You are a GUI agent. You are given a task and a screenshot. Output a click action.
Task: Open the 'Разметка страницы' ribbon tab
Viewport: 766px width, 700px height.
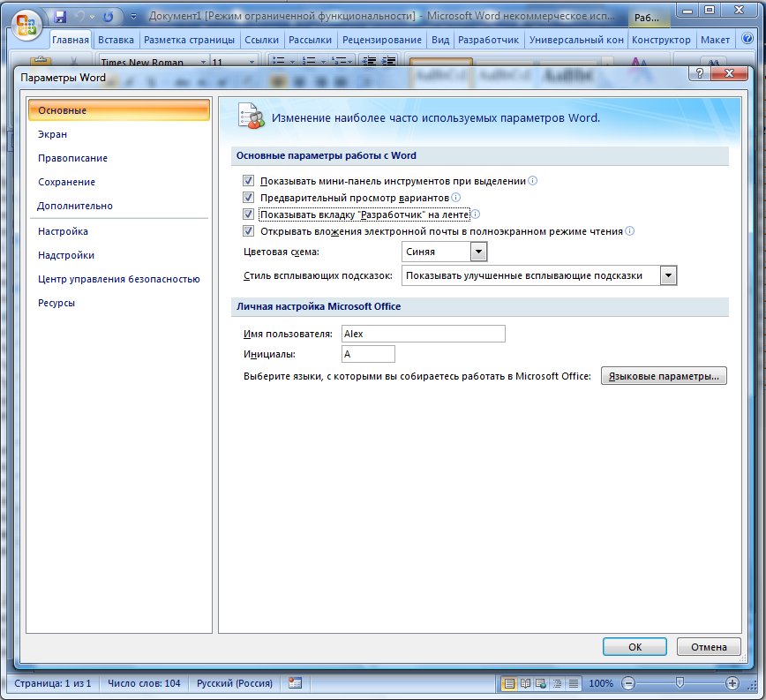coord(189,40)
